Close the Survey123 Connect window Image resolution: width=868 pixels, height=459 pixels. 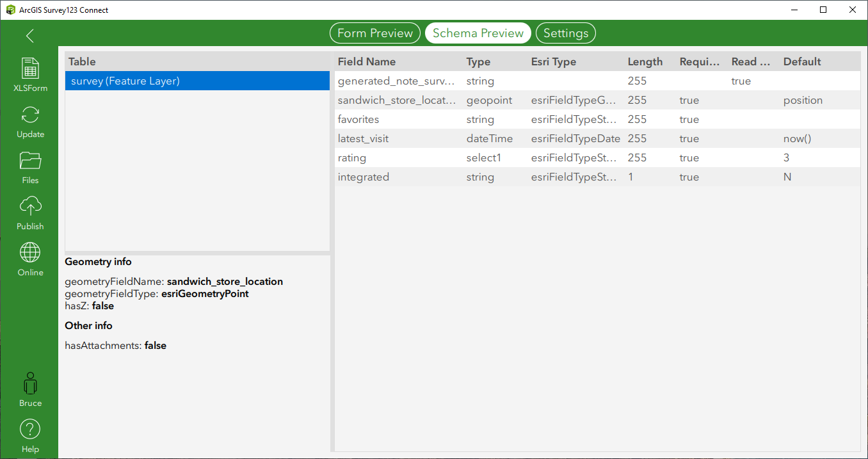click(853, 10)
